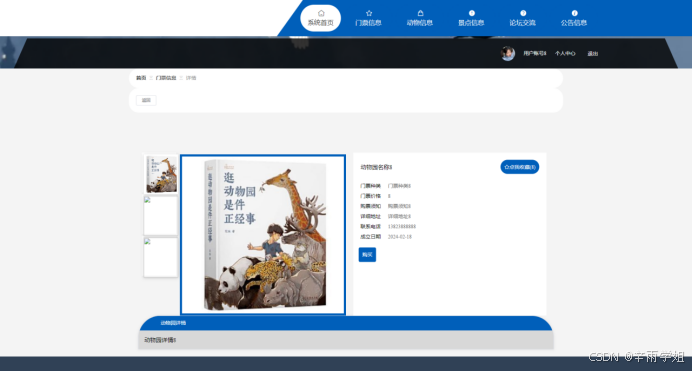Open 个人中心 link
693x371 pixels.
[565, 54]
